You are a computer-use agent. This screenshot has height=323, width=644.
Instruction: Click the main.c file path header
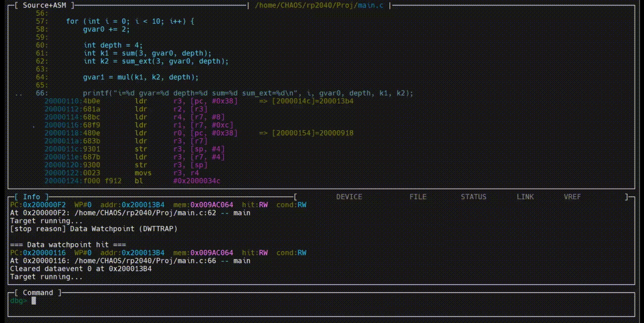coord(319,5)
